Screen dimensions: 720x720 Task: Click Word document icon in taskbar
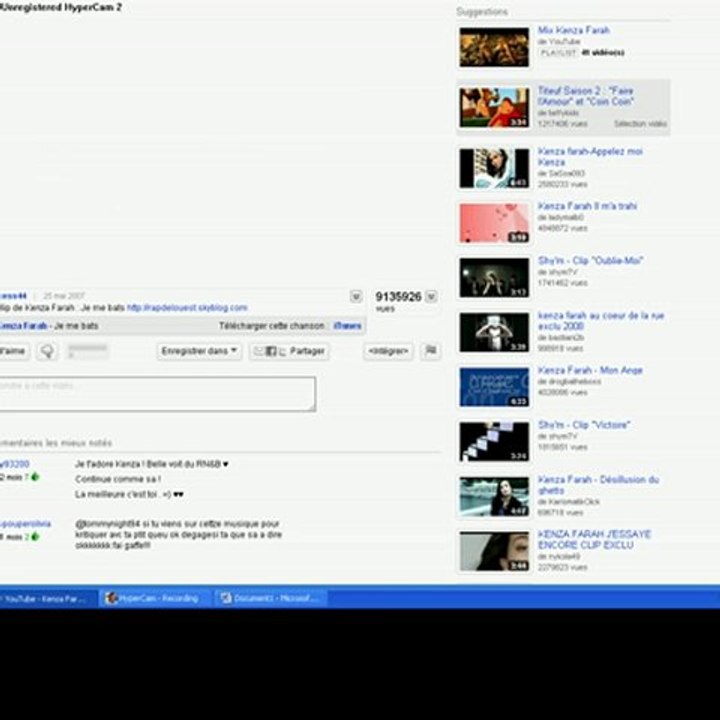[225, 598]
